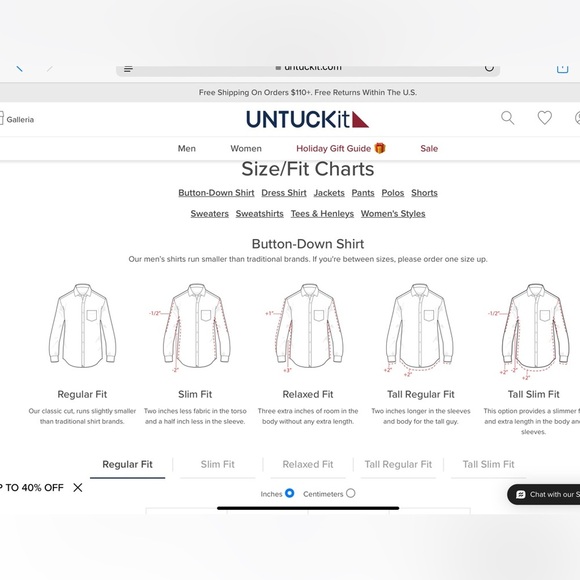Switch to Tall Slim Fit tab
580x580 pixels.
[x=488, y=465]
